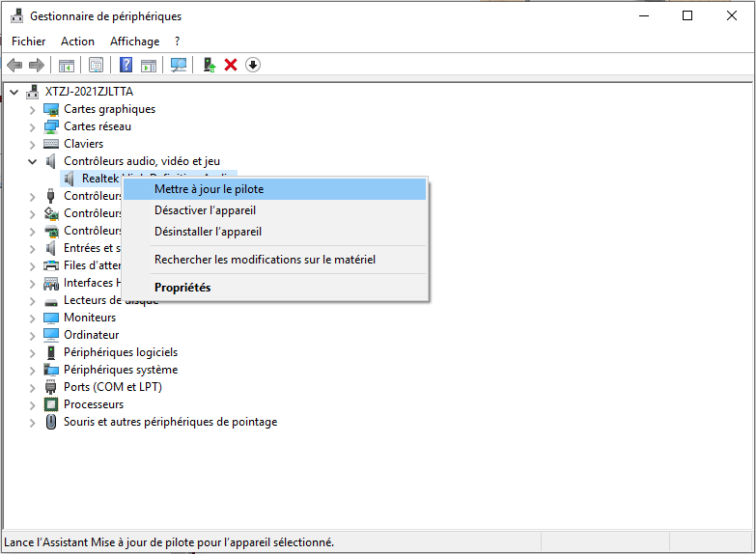The height and width of the screenshot is (554, 756).
Task: Click the Périphériques système folder icon
Action: coord(51,370)
